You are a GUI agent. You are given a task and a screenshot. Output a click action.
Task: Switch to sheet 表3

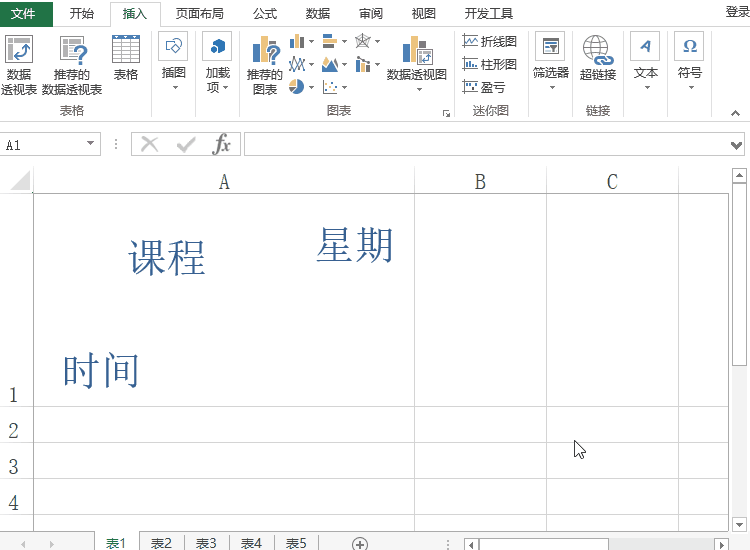tap(206, 543)
